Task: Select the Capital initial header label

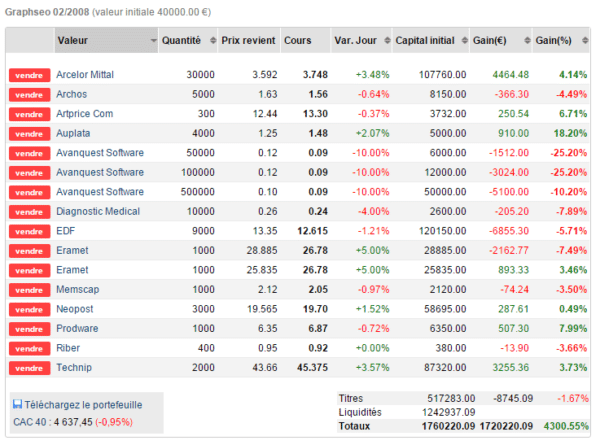Action: pos(425,40)
